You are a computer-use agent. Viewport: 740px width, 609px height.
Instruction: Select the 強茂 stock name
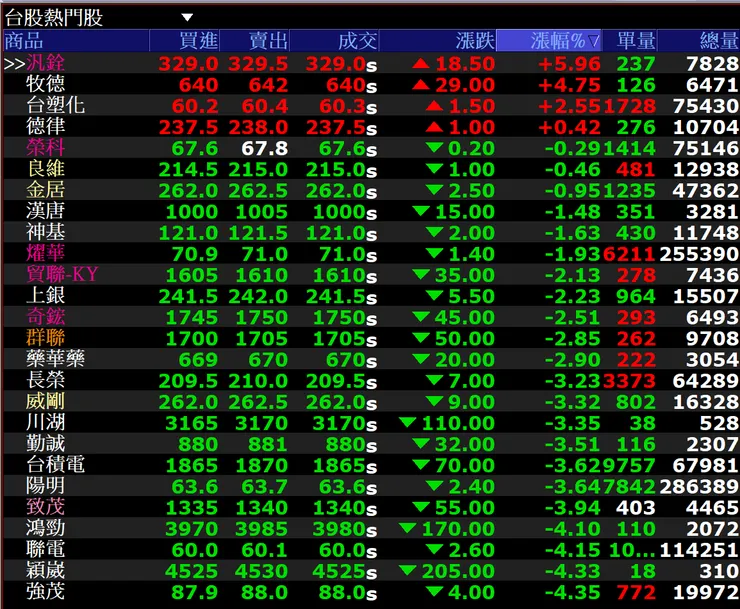coord(45,592)
